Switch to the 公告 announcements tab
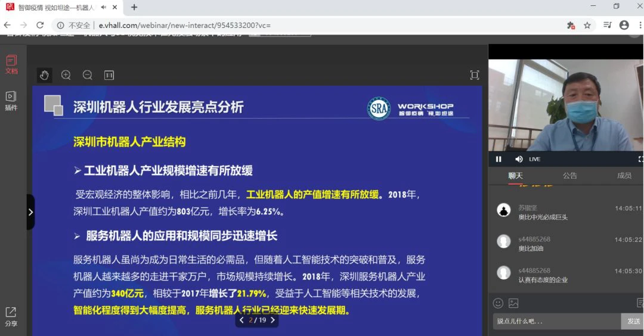This screenshot has height=336, width=644. click(569, 176)
